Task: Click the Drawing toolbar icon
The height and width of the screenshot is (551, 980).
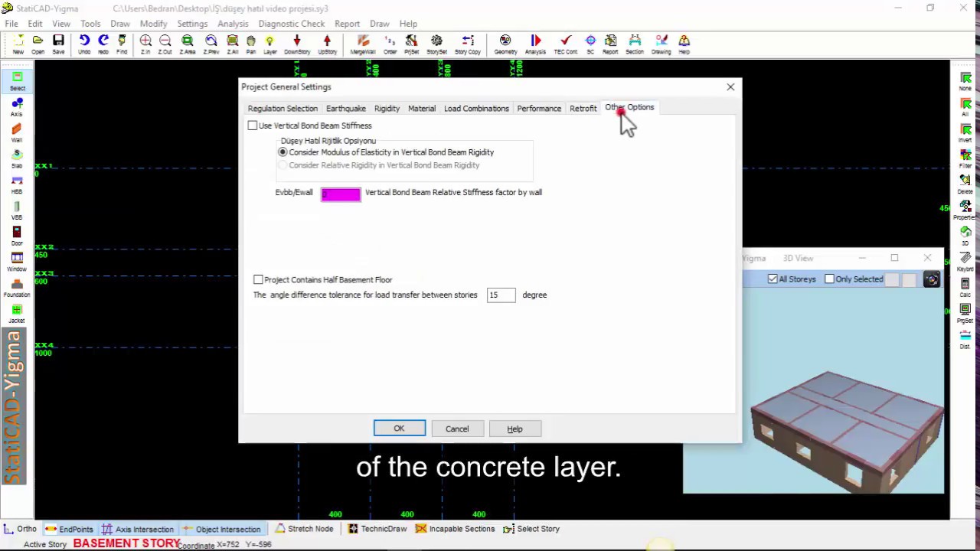Action: 661,44
